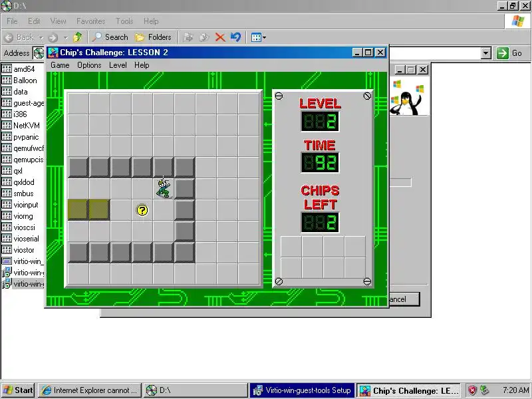
Task: Select the Balloon folder
Action: pos(20,80)
